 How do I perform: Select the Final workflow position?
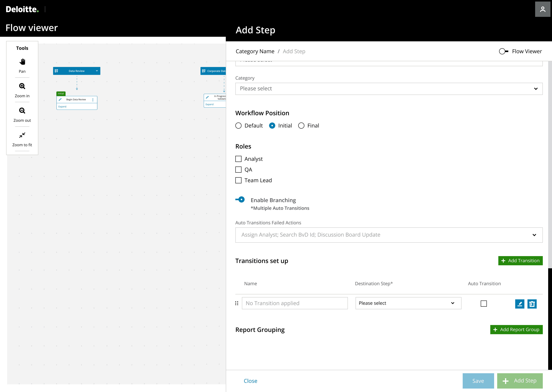tap(301, 126)
